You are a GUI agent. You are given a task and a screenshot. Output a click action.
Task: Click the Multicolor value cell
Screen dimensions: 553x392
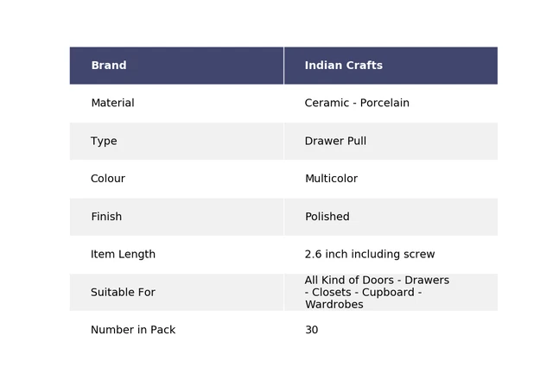[391, 179]
